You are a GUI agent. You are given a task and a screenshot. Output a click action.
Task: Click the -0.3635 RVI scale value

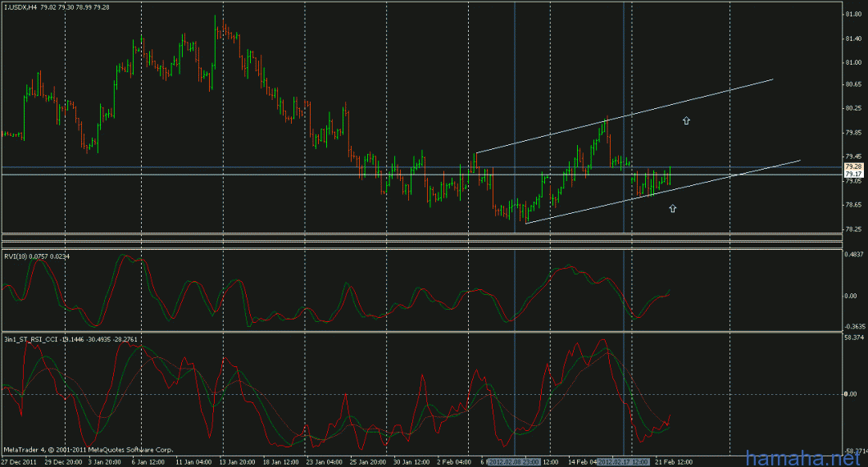tap(854, 326)
